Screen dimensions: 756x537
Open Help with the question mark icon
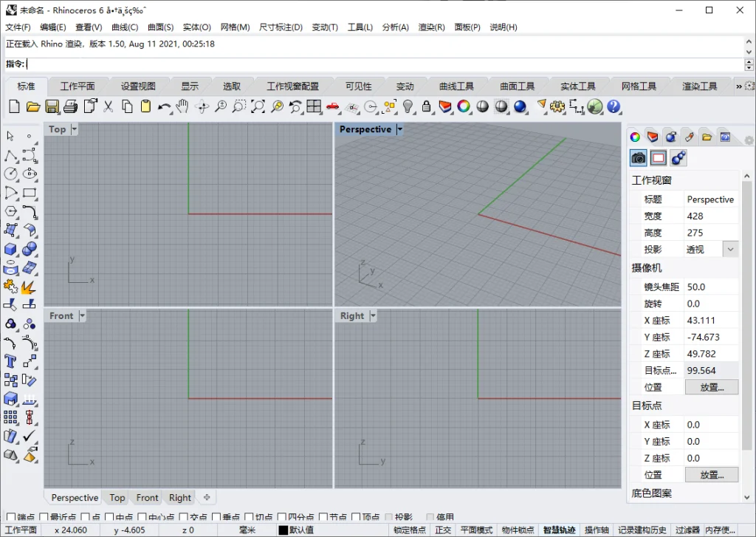[614, 106]
